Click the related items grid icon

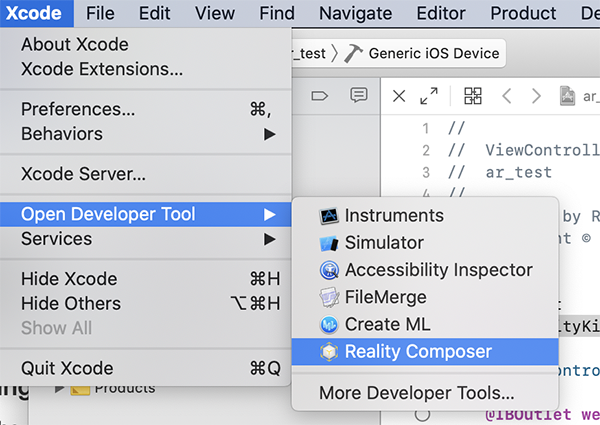(x=473, y=96)
